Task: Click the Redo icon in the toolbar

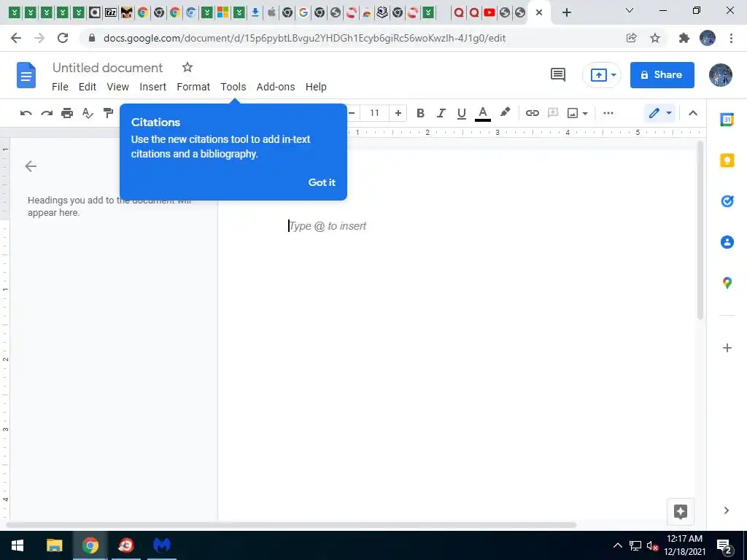Action: [x=47, y=113]
